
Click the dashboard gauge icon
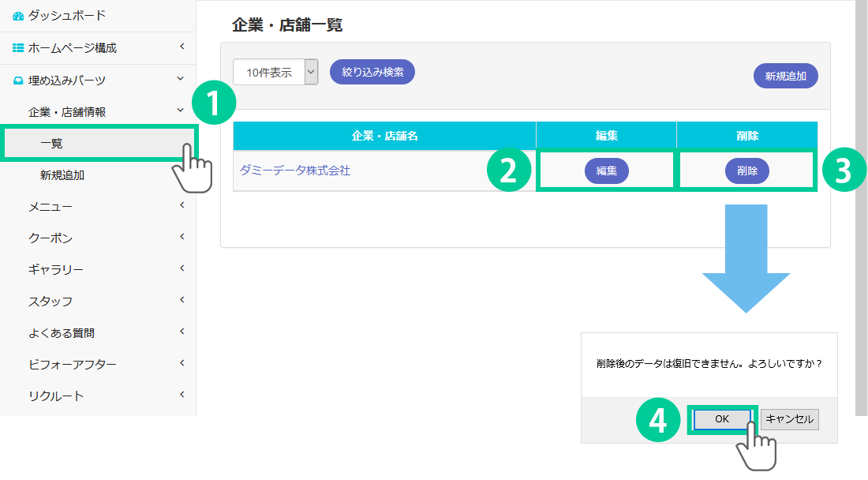point(18,16)
